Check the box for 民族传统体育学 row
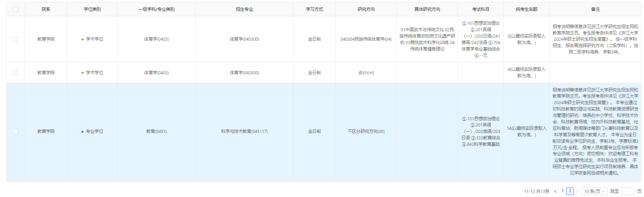This screenshot has width=644, height=197. [x=16, y=39]
